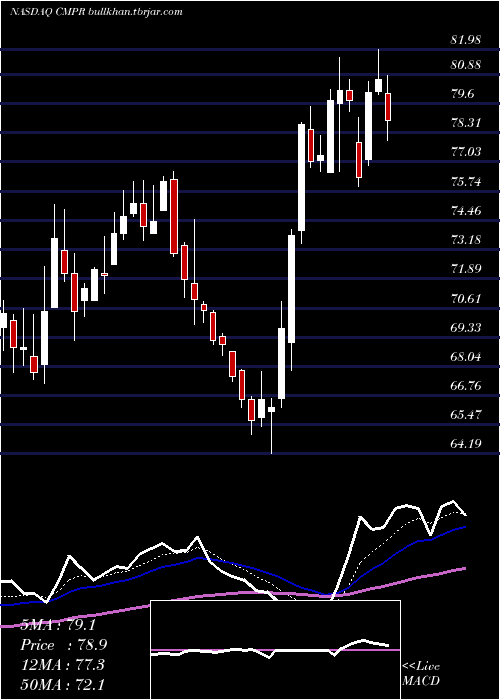
Task: Click the 65.47 price axis label
Action: [x=466, y=415]
